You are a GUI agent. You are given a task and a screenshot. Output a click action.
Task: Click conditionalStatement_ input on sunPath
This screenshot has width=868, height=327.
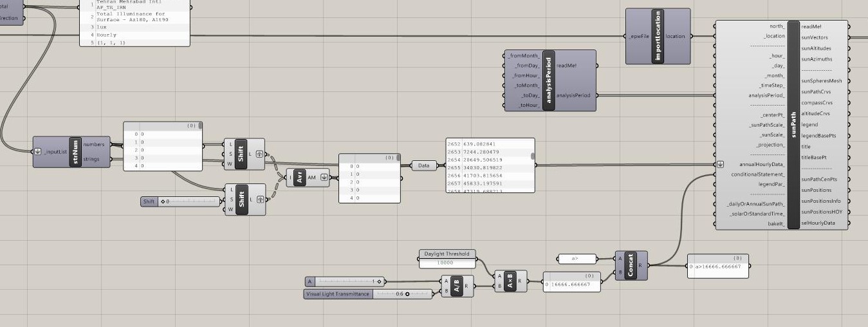pyautogui.click(x=758, y=174)
